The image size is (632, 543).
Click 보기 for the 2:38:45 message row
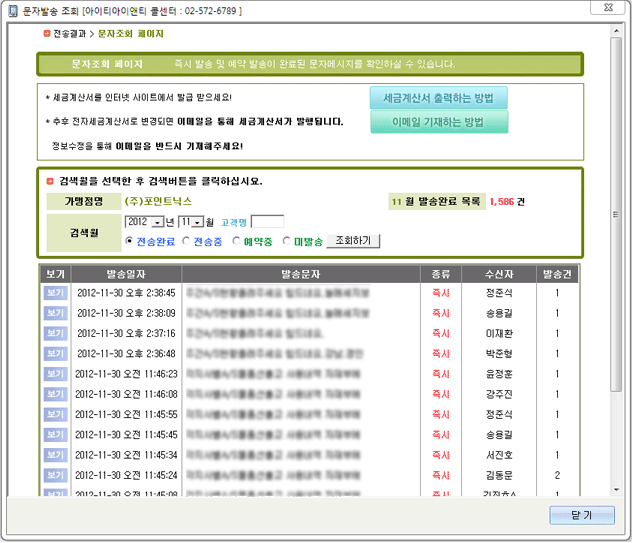(55, 292)
